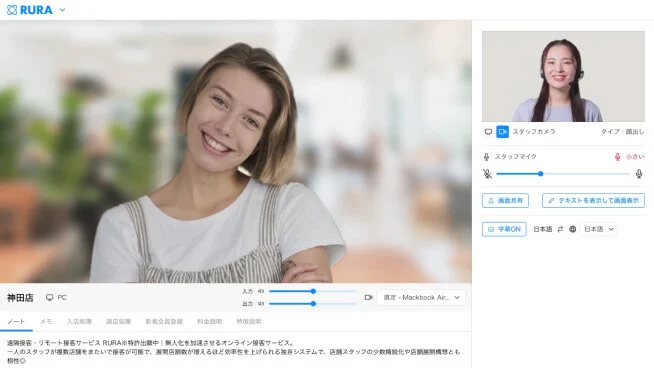Expand the chevron next to RURA logo
654x368 pixels.
click(63, 10)
